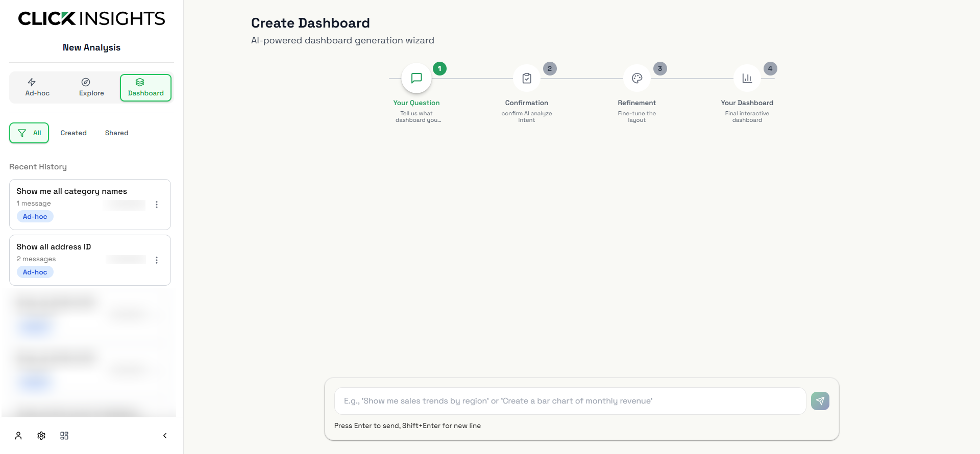Focus the dashboard question input field
980x454 pixels.
tap(570, 401)
